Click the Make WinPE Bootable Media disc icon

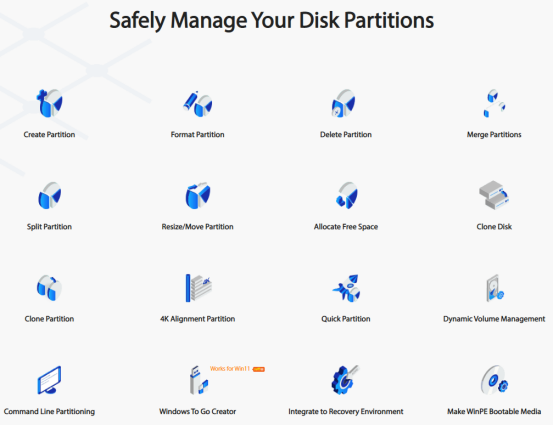494,379
